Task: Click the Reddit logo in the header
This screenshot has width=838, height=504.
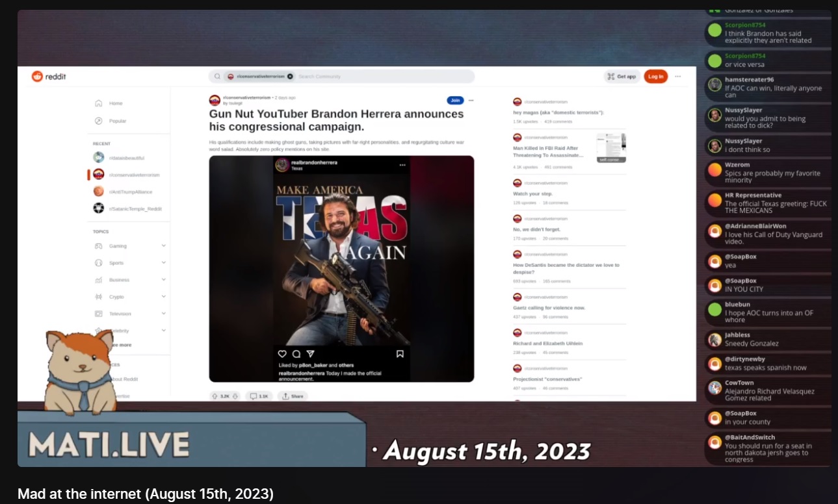Action: point(49,77)
